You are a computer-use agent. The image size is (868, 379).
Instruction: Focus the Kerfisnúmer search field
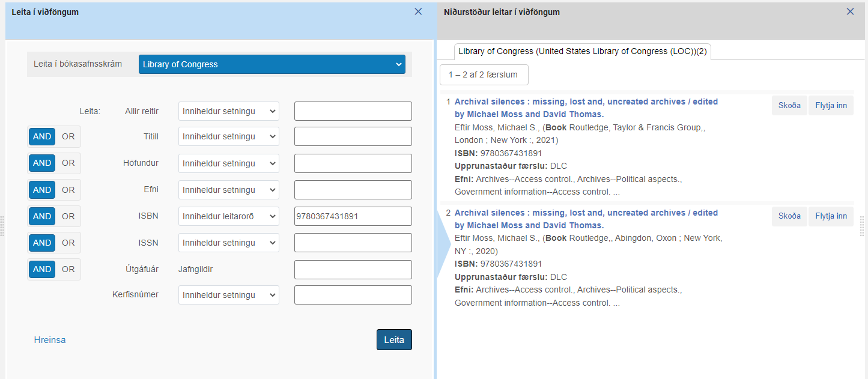coord(353,295)
